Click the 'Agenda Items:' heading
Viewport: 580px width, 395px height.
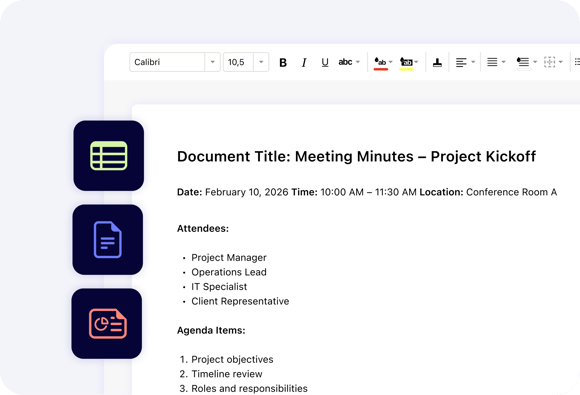(211, 330)
